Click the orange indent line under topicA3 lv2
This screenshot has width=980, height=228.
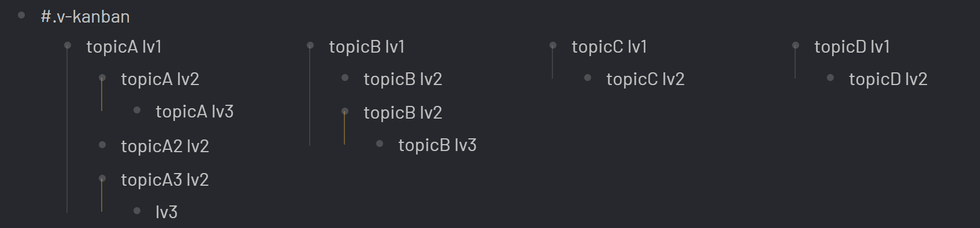coord(102,195)
